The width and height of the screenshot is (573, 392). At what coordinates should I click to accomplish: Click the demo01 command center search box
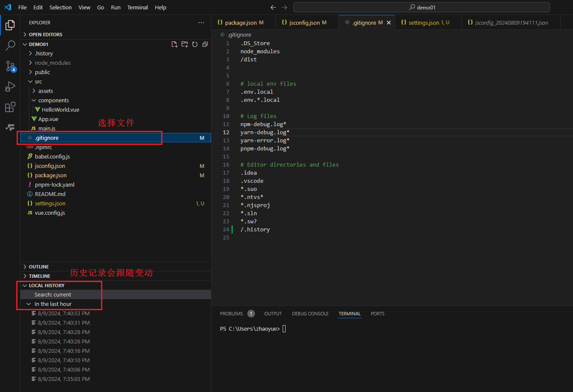tap(422, 7)
